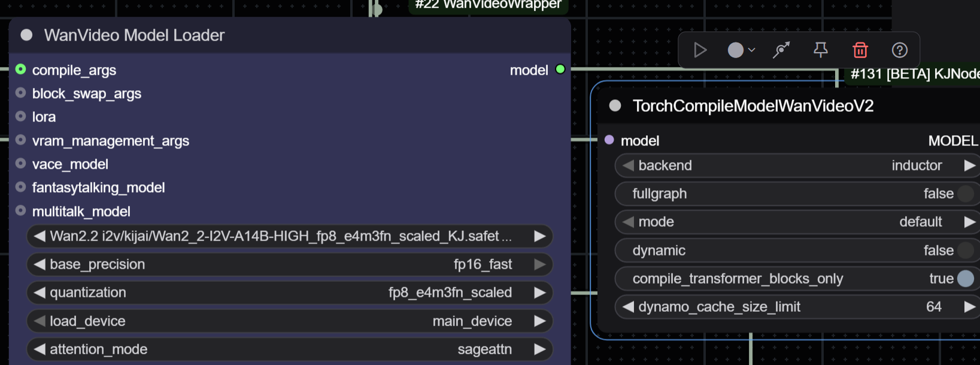Click vram_management_args input socket
This screenshot has width=980, height=365.
pos(21,140)
